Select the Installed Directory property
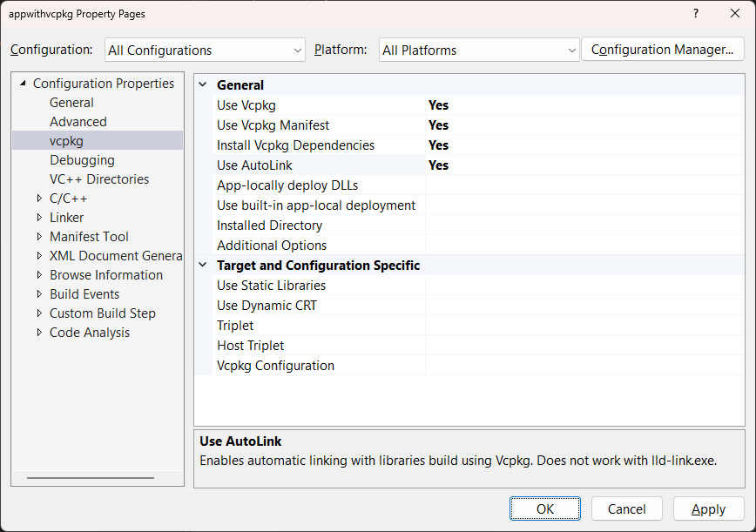This screenshot has width=756, height=532. tap(269, 225)
